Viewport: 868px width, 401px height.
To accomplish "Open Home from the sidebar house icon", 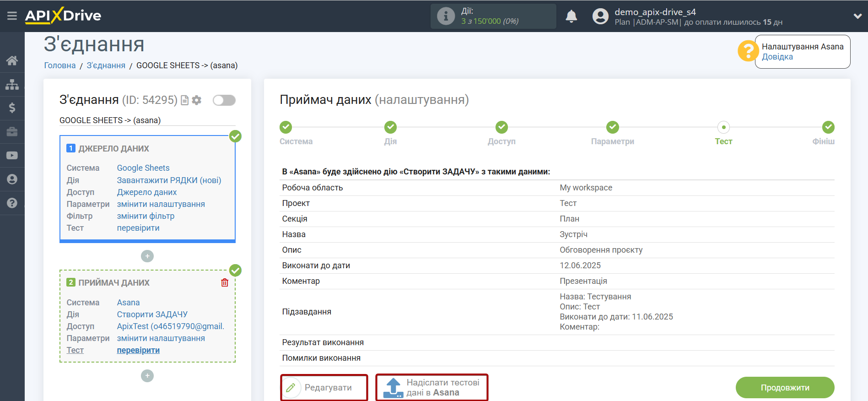I will pyautogui.click(x=12, y=60).
